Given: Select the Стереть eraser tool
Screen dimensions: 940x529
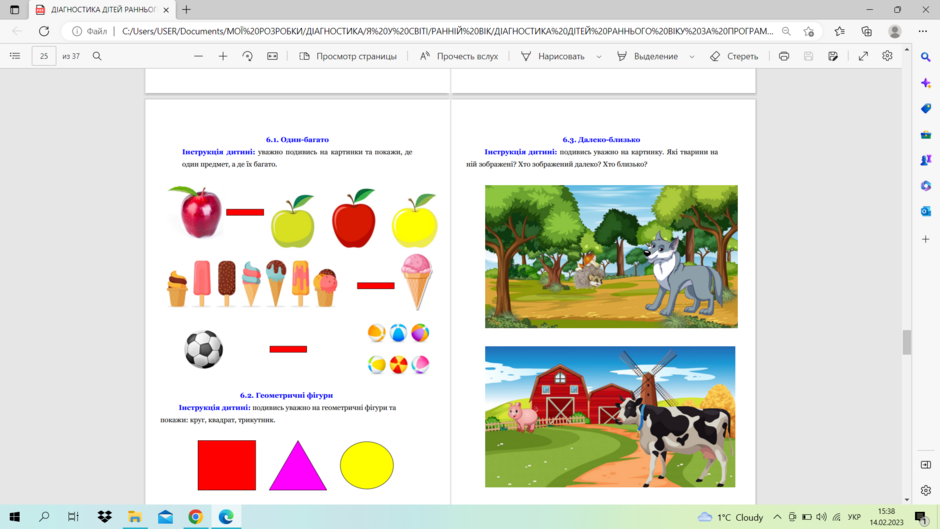Looking at the screenshot, I should (x=734, y=56).
